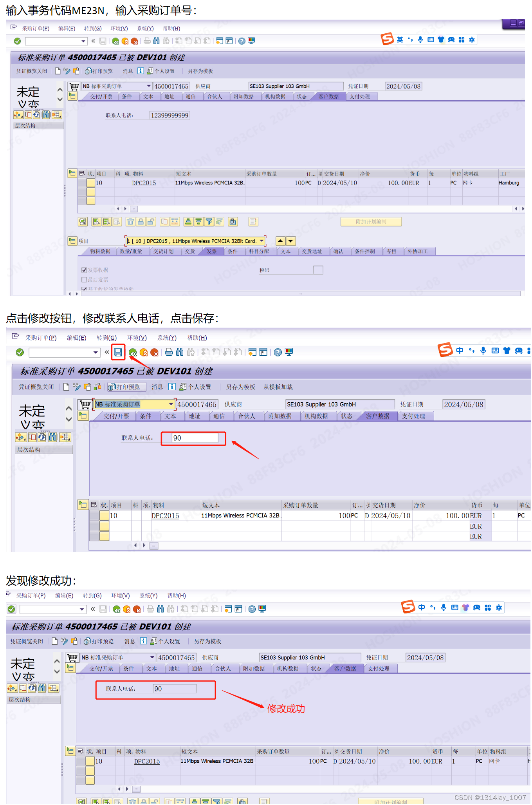Click DPC2015 material link in first screenshot
The height and width of the screenshot is (805, 532).
(x=144, y=183)
